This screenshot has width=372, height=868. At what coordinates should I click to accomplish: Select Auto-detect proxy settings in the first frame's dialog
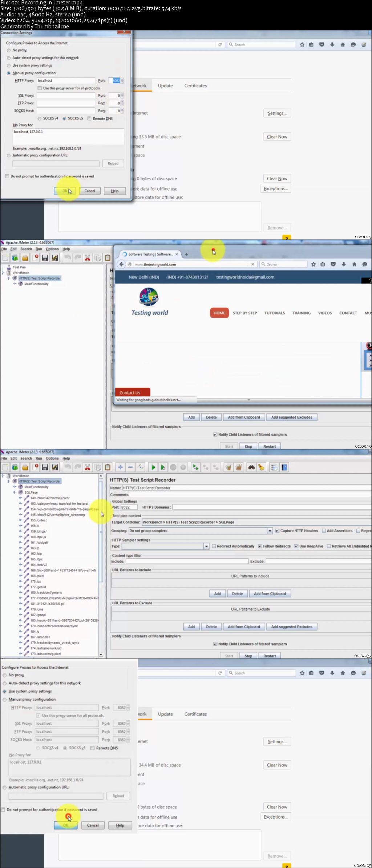(9, 58)
